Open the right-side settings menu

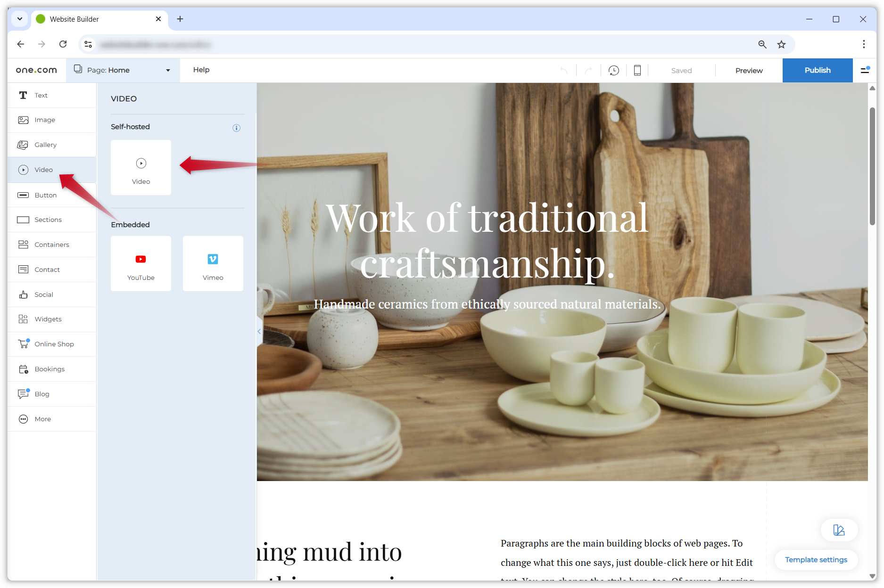coord(866,70)
